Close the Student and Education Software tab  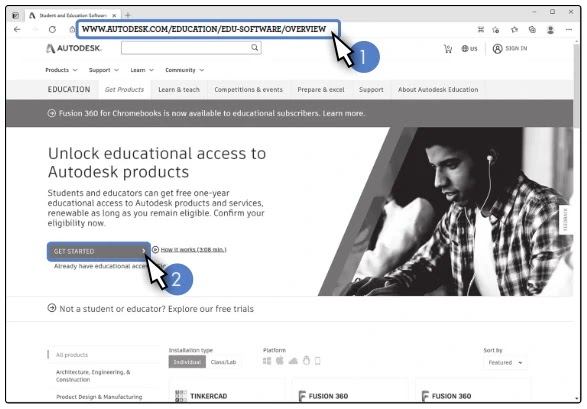coord(114,15)
